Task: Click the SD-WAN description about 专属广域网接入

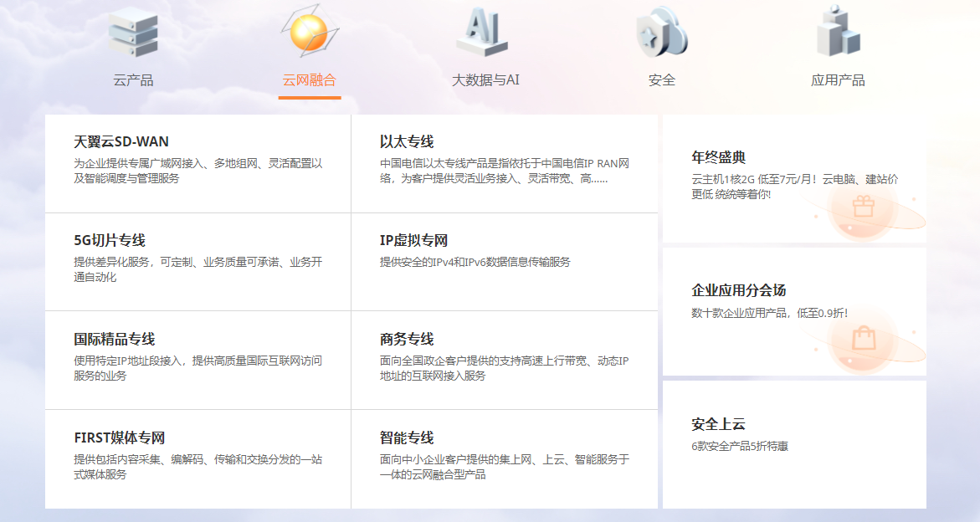Action: pyautogui.click(x=198, y=171)
